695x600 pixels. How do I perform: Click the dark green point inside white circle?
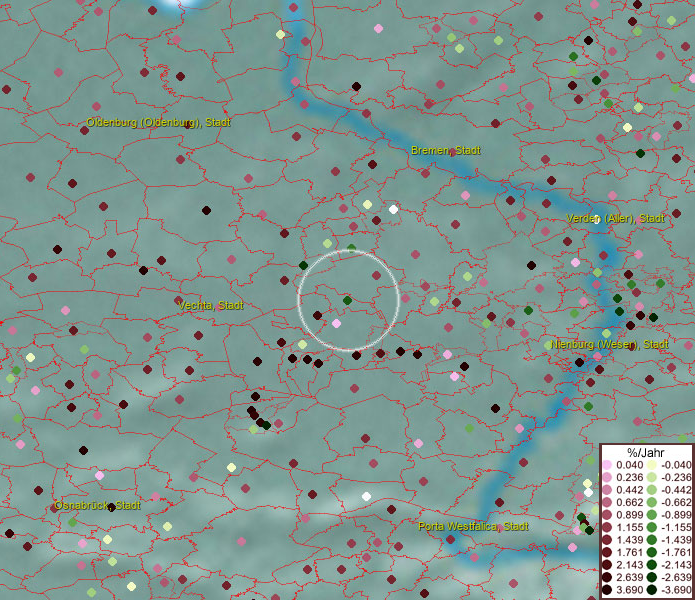coord(347,300)
